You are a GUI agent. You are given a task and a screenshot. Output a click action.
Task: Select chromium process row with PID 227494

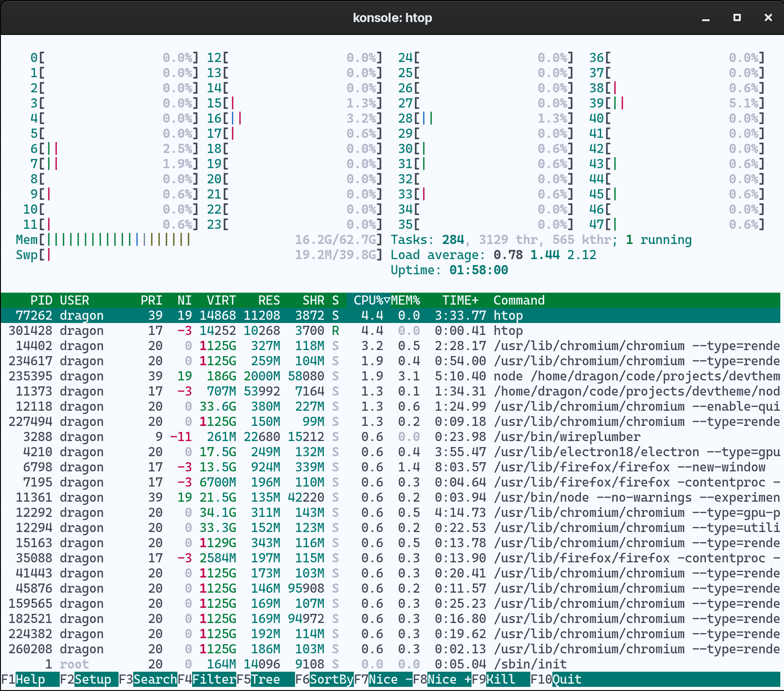pos(391,422)
